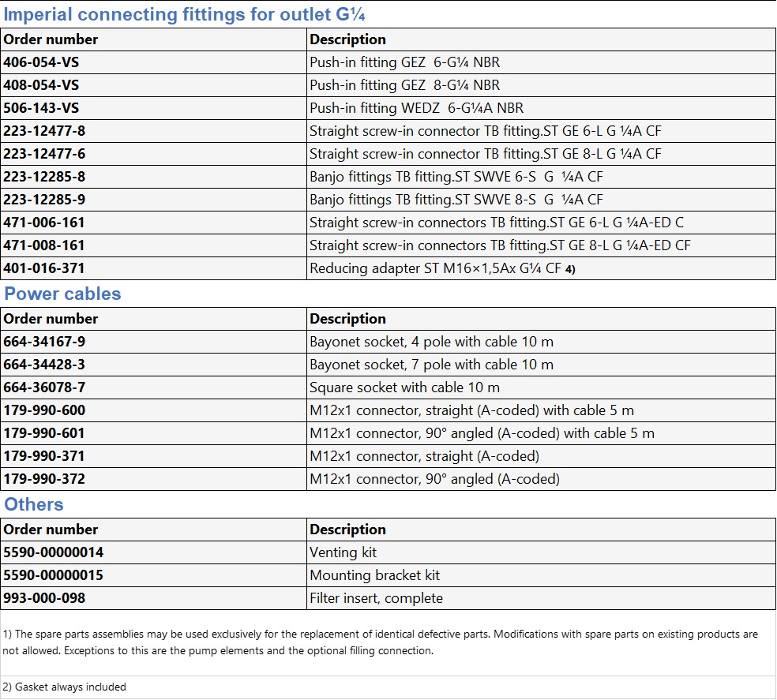
Task: Click order number 506-143-VS
Action: (41, 108)
